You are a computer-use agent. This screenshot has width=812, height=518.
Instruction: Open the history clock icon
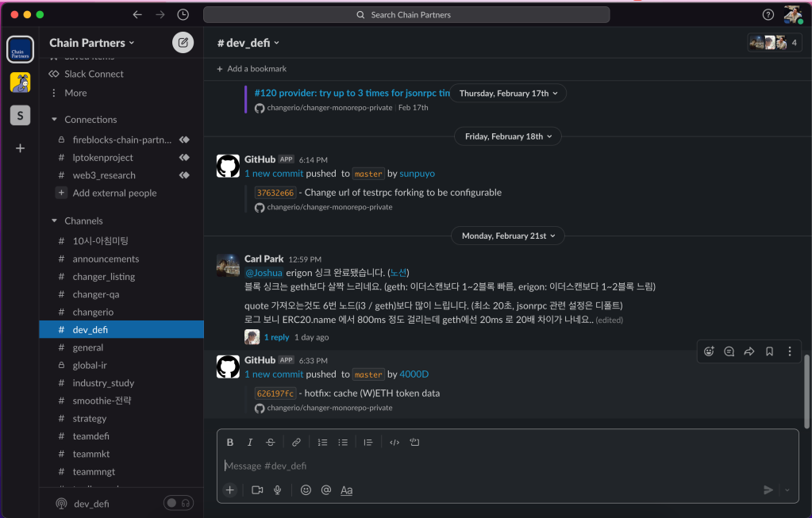click(x=183, y=14)
